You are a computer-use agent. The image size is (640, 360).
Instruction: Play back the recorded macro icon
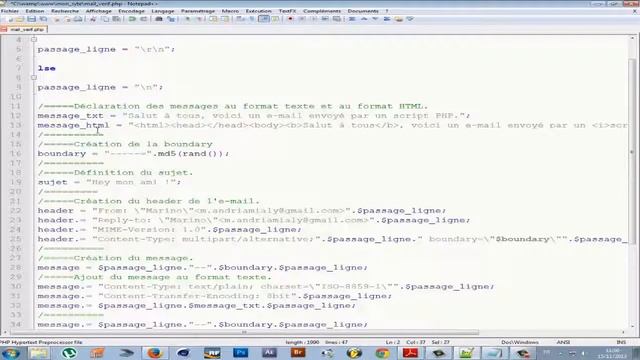tap(313, 19)
